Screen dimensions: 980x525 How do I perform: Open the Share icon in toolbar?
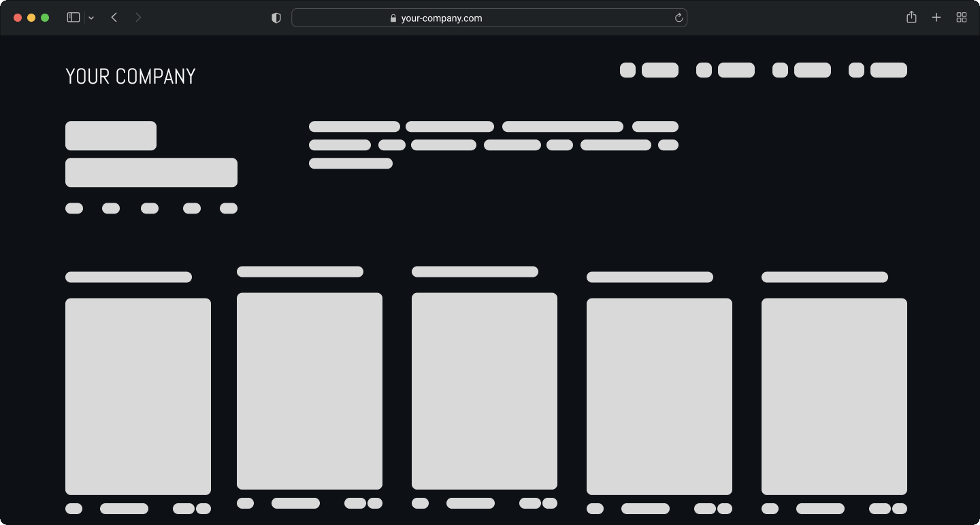pyautogui.click(x=911, y=18)
